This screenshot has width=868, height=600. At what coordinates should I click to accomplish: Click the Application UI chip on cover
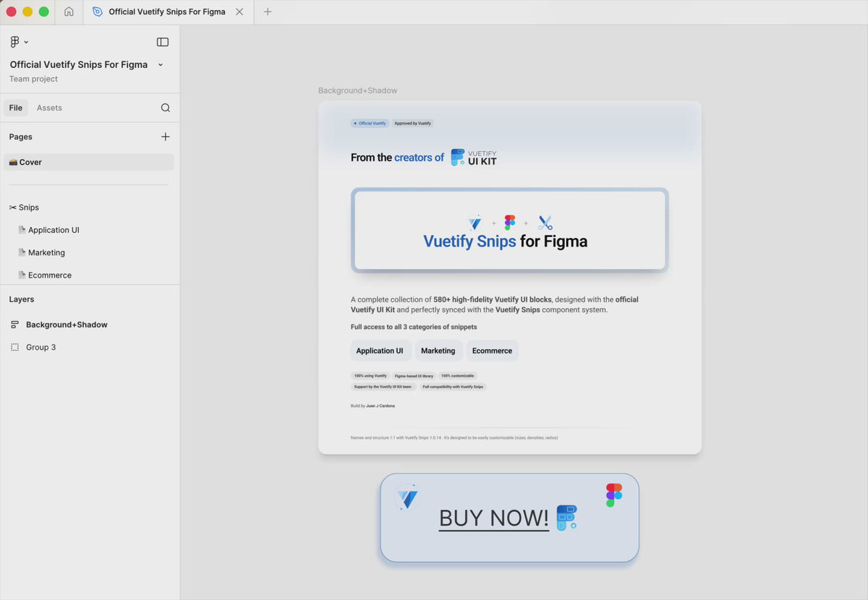[x=380, y=351]
